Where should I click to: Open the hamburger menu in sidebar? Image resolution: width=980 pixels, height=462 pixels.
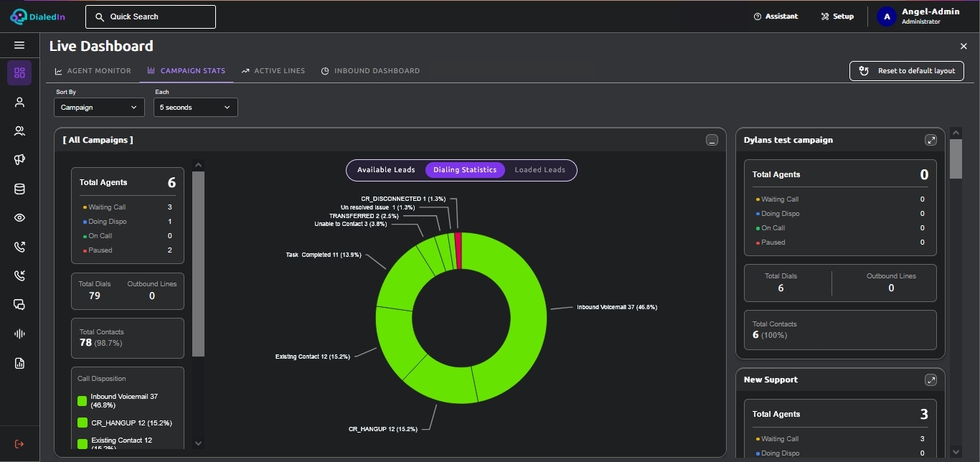(19, 45)
